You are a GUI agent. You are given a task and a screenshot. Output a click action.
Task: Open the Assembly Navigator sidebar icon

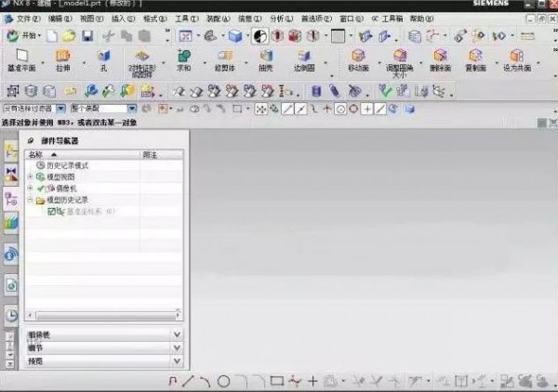click(11, 151)
